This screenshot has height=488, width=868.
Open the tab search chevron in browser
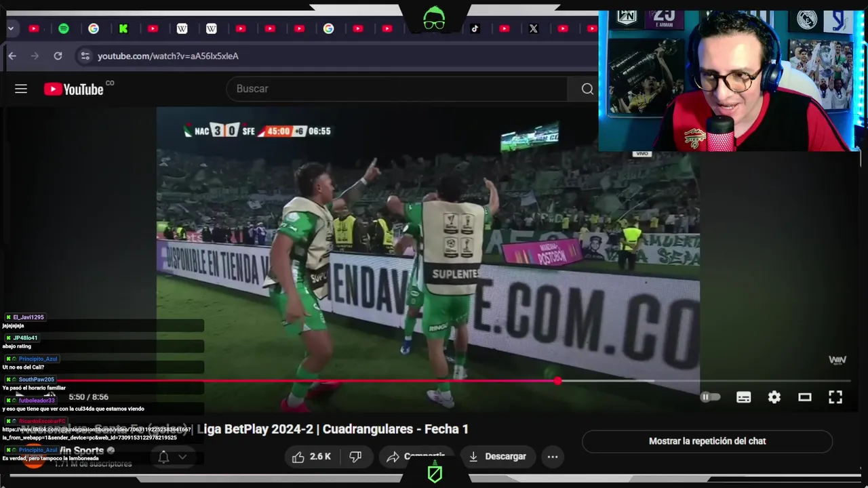coord(11,28)
